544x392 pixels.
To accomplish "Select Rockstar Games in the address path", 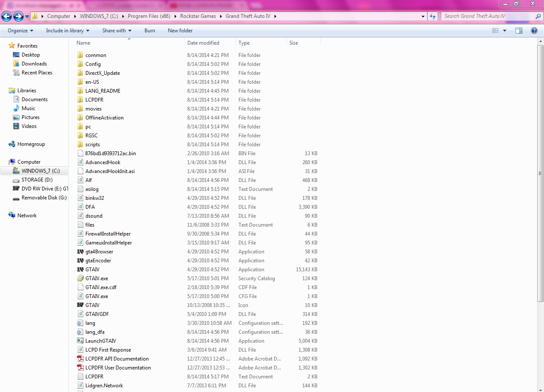I will [x=198, y=16].
